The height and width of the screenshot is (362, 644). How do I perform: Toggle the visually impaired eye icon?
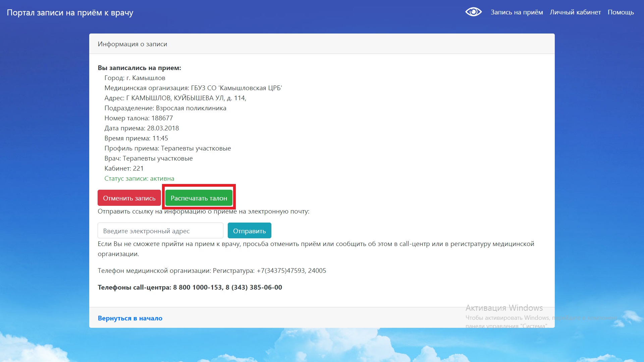click(x=473, y=12)
